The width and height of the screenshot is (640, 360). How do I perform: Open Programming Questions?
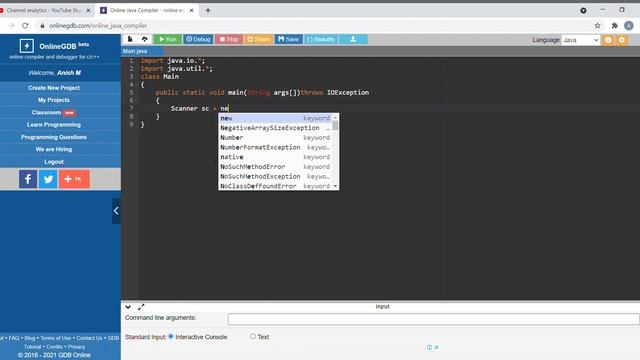54,137
